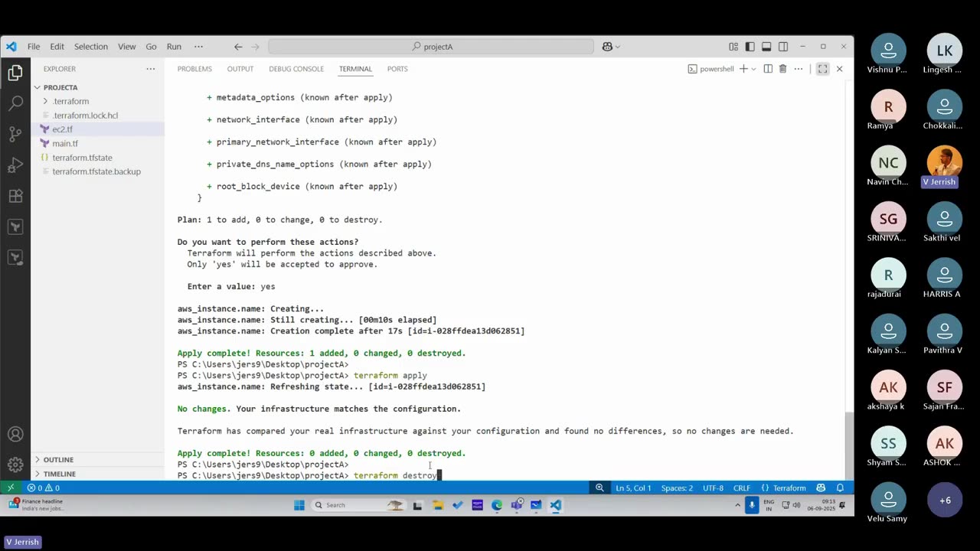Hide the terminal panel
This screenshot has height=551, width=980.
coord(839,69)
